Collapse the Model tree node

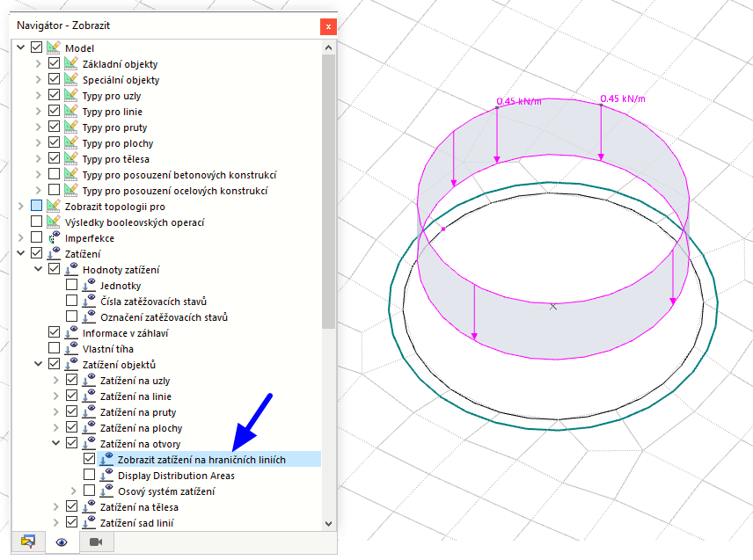point(20,47)
